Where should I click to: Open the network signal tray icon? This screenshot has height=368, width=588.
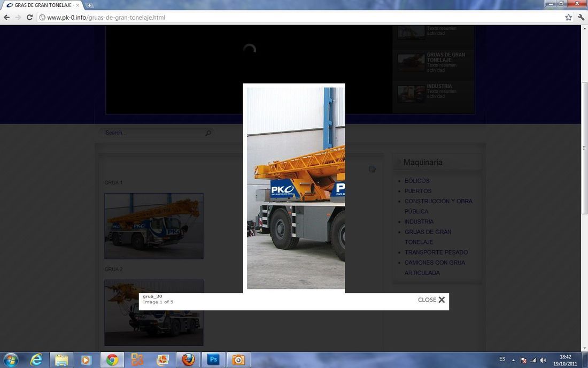coord(533,360)
